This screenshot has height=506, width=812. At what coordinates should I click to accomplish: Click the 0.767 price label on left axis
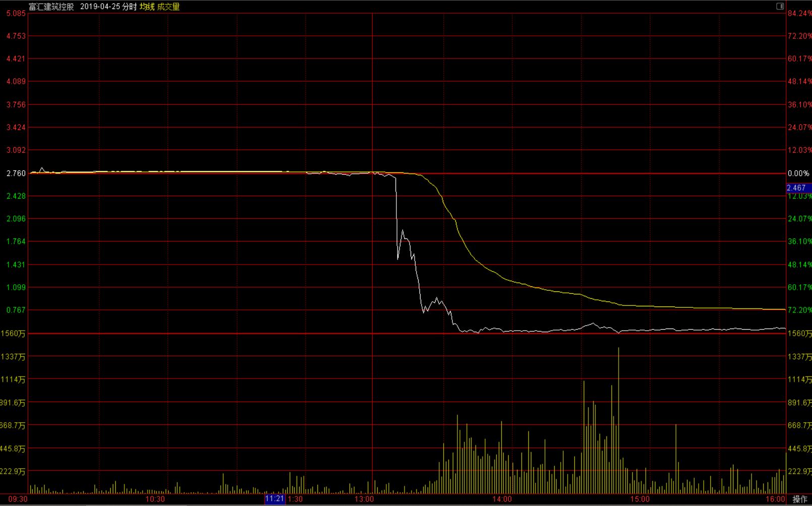[x=16, y=310]
